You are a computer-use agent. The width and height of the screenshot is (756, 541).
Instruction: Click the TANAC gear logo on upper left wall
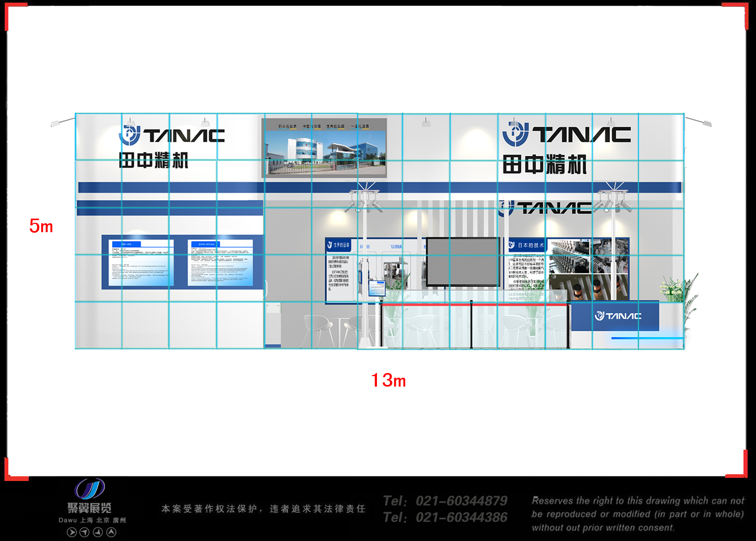click(x=129, y=135)
